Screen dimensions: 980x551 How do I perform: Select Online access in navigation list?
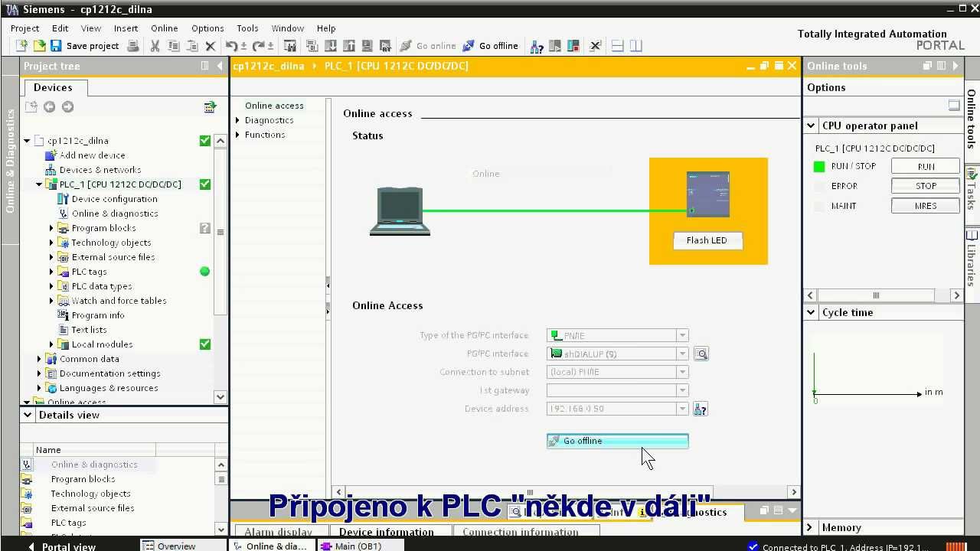[274, 106]
